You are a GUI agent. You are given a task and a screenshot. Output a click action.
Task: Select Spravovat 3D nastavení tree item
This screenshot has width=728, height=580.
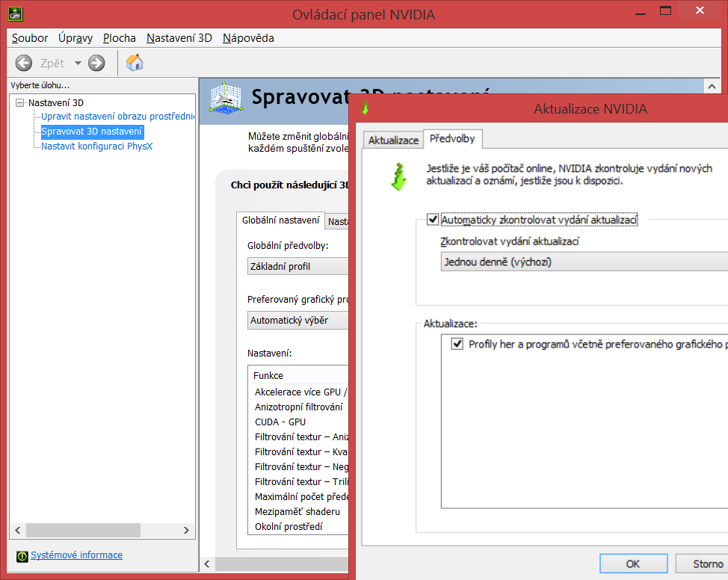[x=91, y=132]
